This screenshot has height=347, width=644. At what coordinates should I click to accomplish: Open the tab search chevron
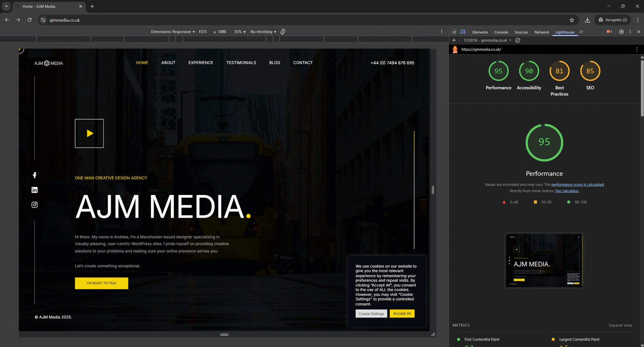point(6,6)
